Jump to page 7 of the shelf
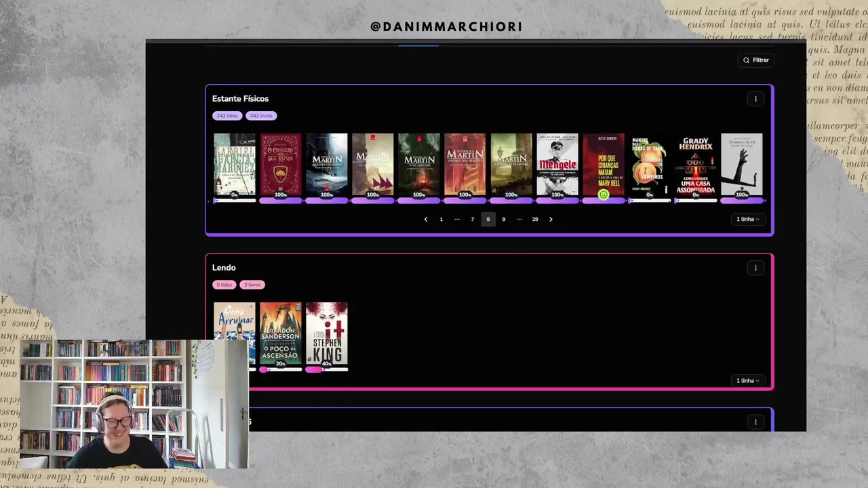Image resolution: width=868 pixels, height=488 pixels. [x=473, y=220]
